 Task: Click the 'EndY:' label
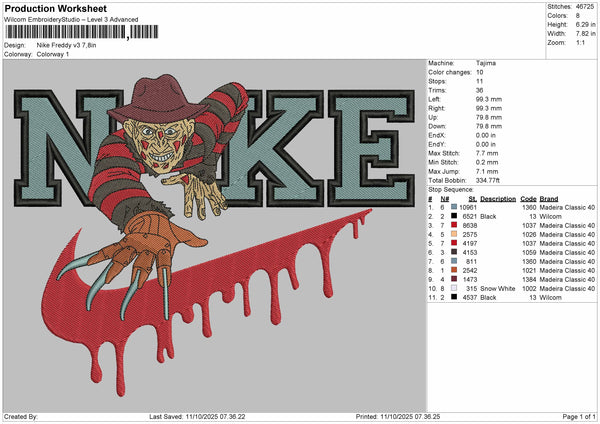pyautogui.click(x=437, y=144)
